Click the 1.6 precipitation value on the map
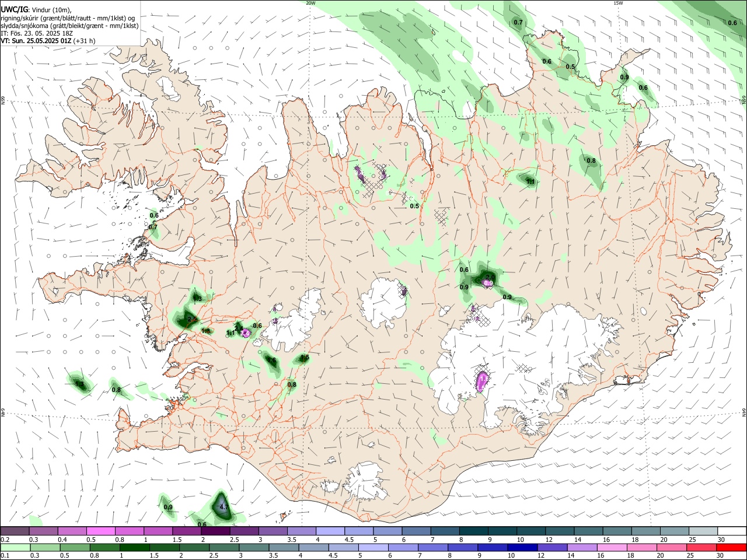 271,360
